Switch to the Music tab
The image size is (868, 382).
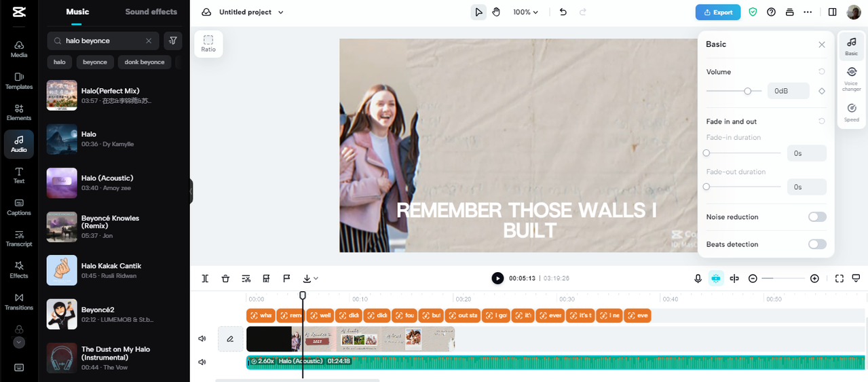77,12
